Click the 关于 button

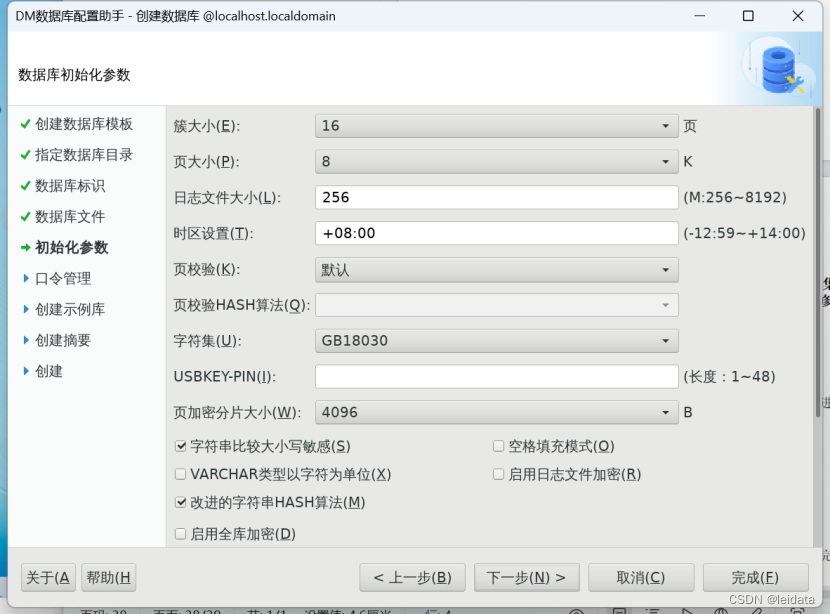coord(48,577)
